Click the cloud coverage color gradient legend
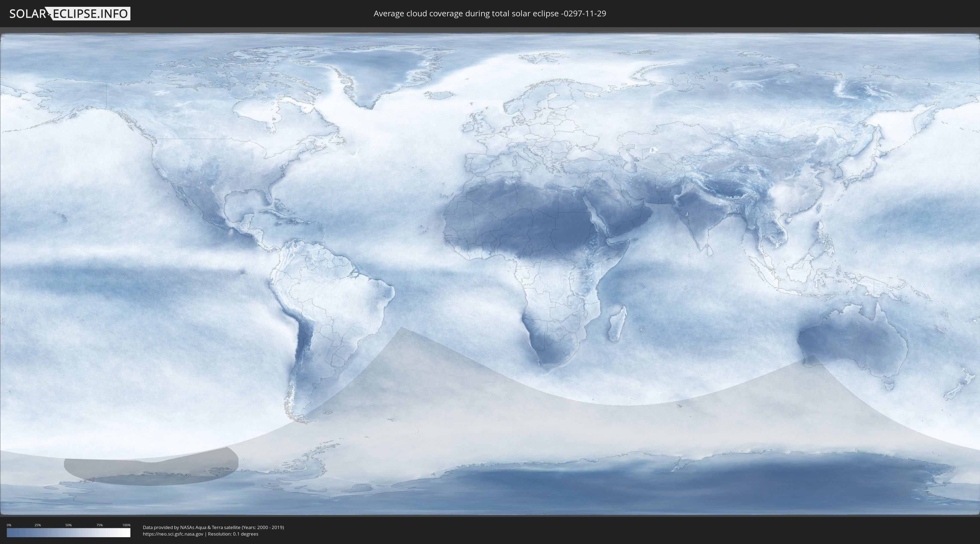 69,533
